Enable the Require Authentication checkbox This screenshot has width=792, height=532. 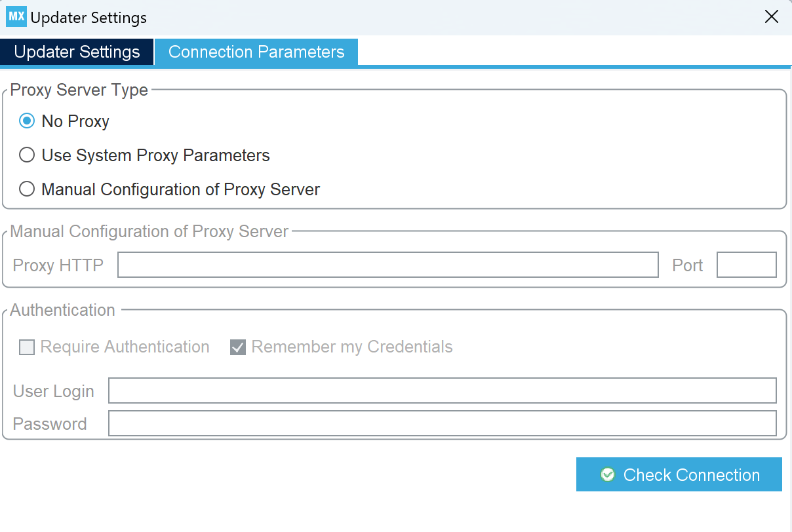(26, 347)
